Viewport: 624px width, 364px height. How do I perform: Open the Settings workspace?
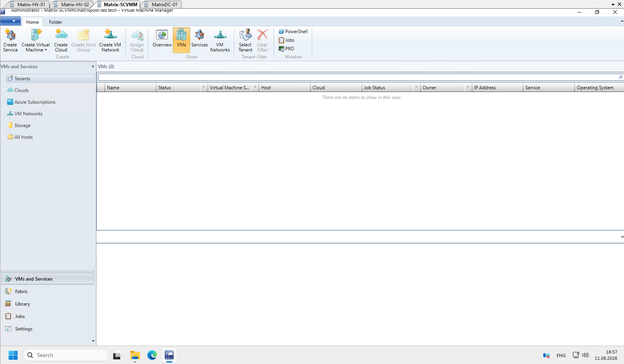point(48,329)
